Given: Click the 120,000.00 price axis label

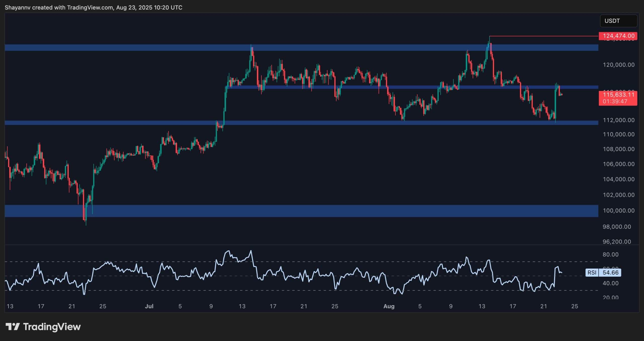Looking at the screenshot, I should 619,65.
